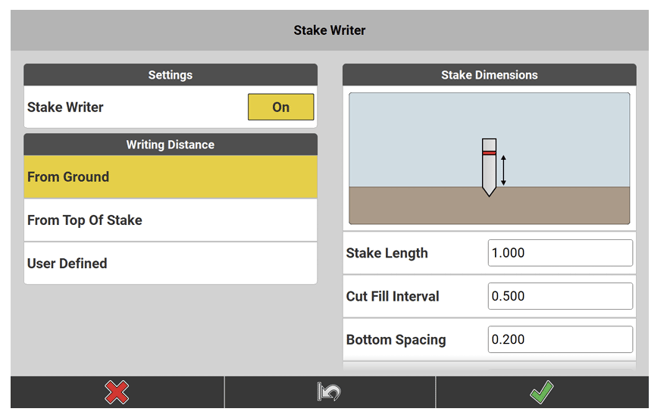Click the Bottom Spacing input box
Screen dimensions: 670x418
[560, 339]
